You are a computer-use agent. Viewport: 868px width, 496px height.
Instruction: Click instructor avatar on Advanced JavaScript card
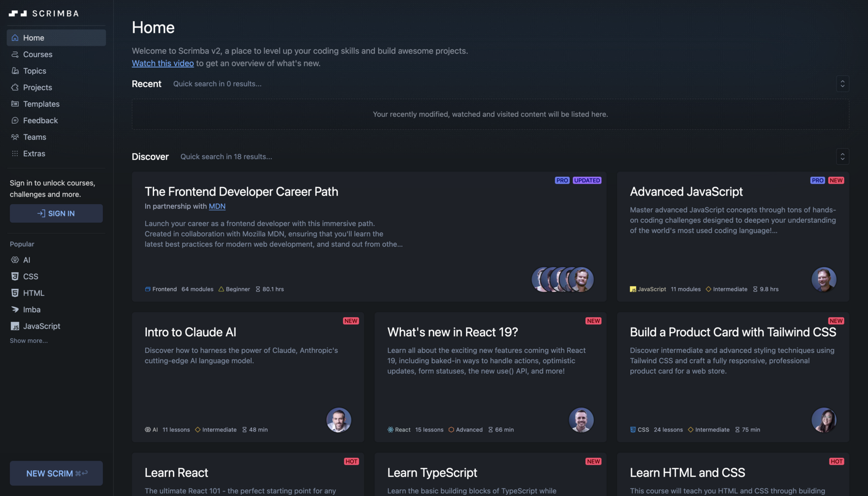pos(824,280)
